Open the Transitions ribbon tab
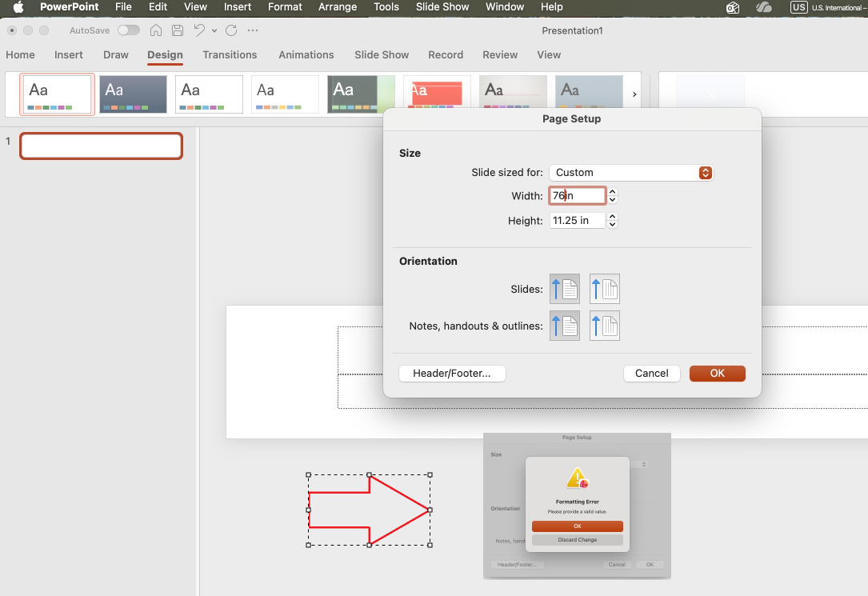This screenshot has width=868, height=596. click(x=230, y=54)
